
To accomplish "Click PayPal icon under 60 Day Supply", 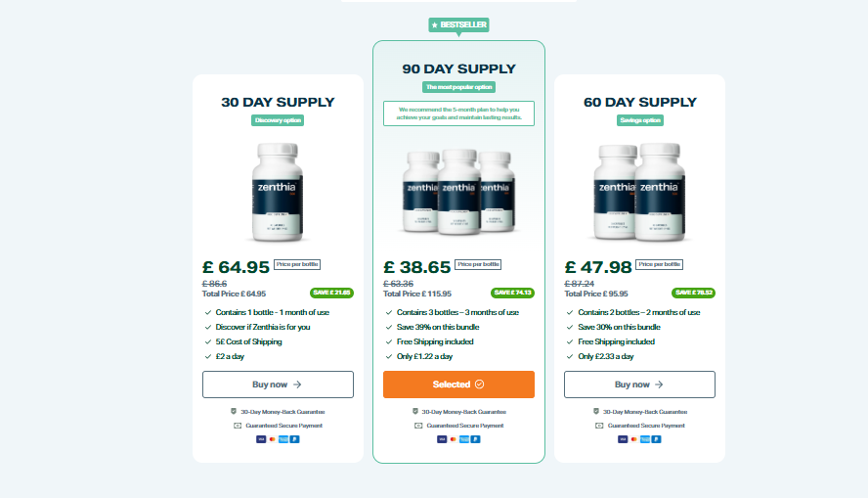I will click(x=657, y=439).
